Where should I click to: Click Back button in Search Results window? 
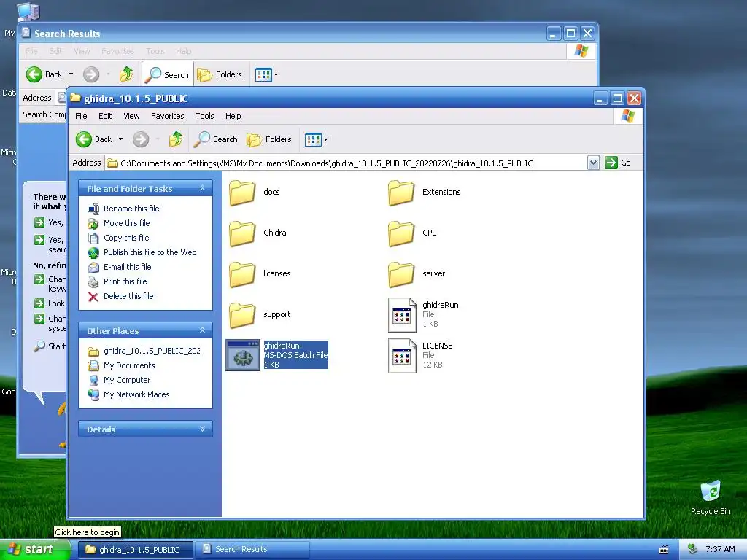coord(44,75)
